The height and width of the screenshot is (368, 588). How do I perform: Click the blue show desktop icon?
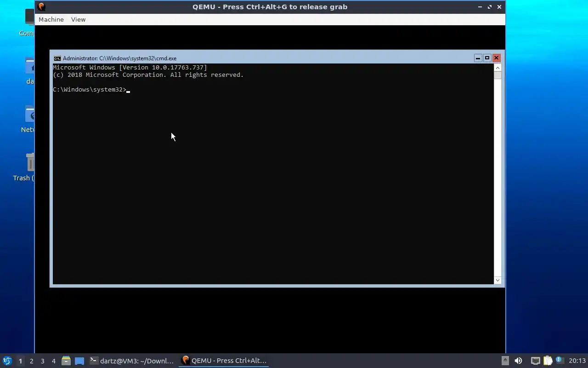tap(79, 361)
